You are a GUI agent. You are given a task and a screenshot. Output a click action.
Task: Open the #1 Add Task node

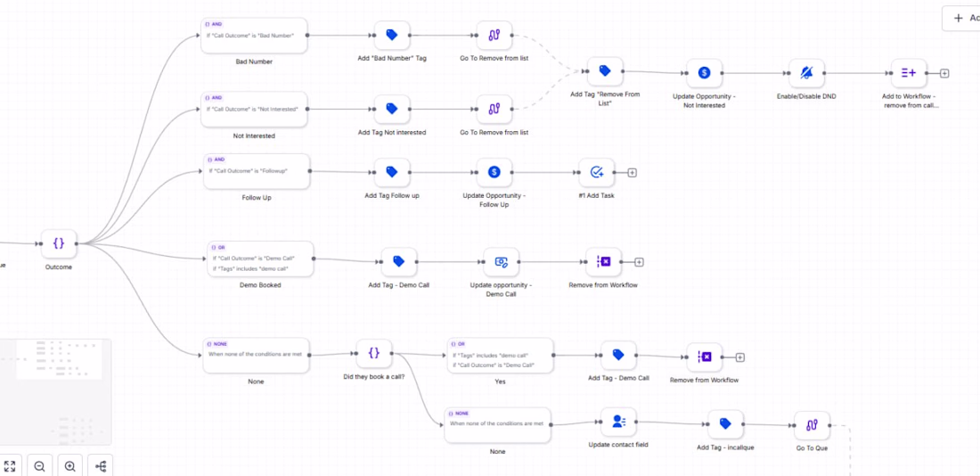coord(596,172)
